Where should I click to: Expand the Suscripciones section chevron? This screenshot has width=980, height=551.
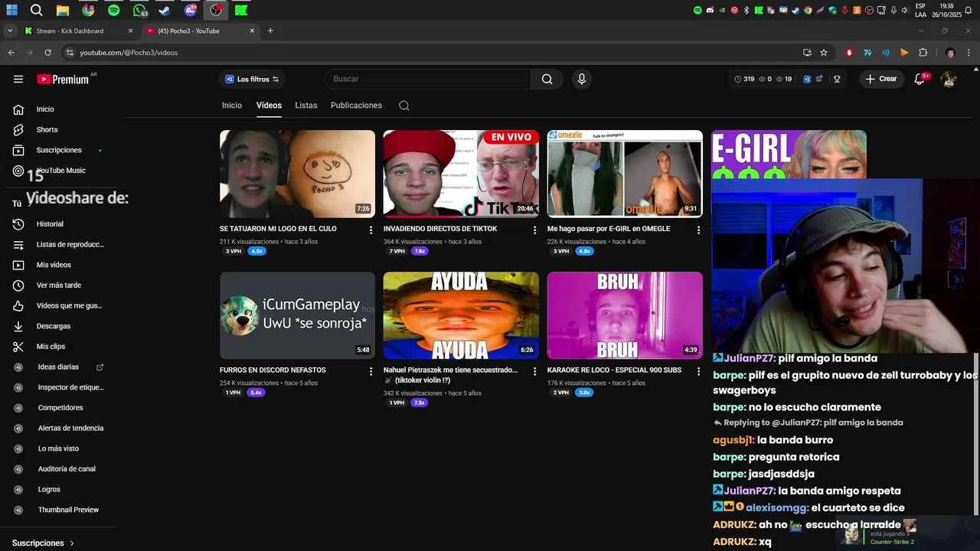click(x=72, y=543)
